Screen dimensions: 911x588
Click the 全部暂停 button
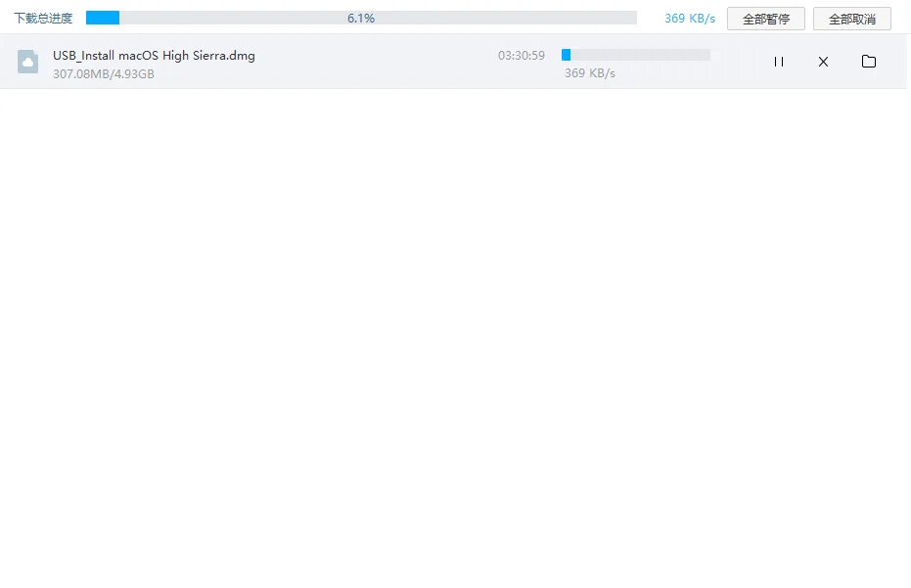(766, 19)
